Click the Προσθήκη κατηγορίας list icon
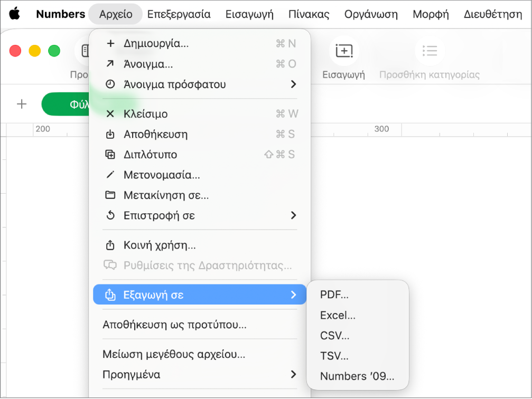Screen dimensions: 532x399 tap(430, 51)
